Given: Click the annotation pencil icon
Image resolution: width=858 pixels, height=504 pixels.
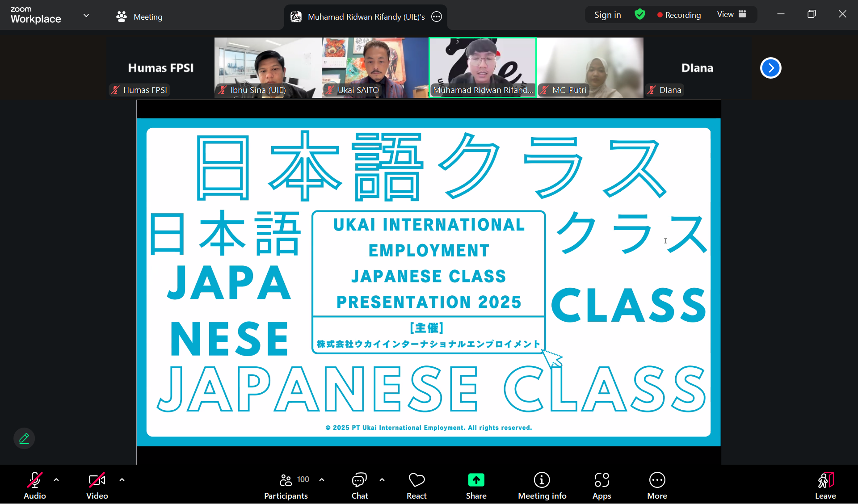Looking at the screenshot, I should click(24, 438).
